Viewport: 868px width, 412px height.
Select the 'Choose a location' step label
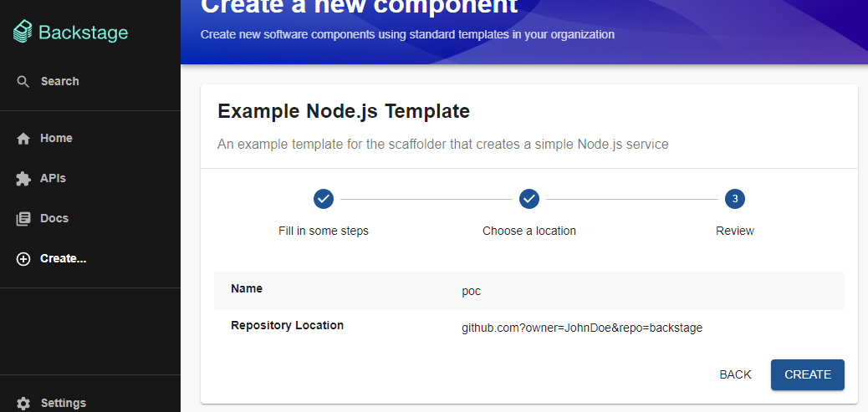pos(529,231)
